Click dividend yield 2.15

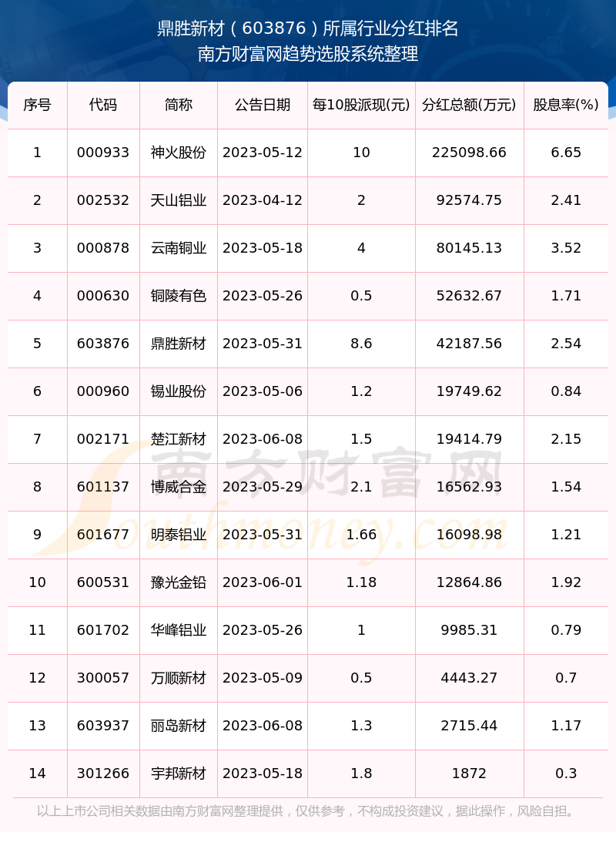click(566, 439)
